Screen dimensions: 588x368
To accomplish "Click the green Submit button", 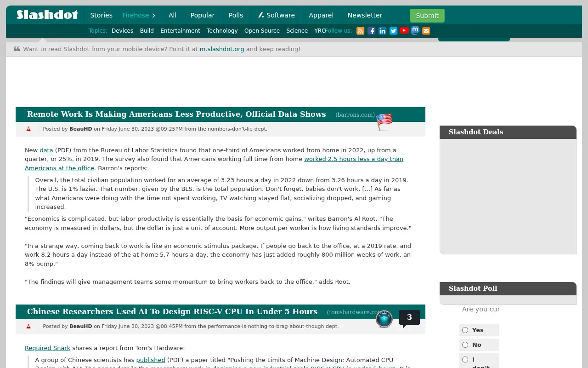I will pyautogui.click(x=427, y=16).
